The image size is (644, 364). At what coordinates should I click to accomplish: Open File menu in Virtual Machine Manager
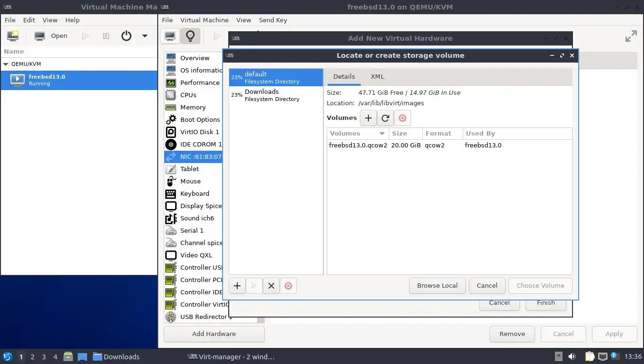coord(10,20)
